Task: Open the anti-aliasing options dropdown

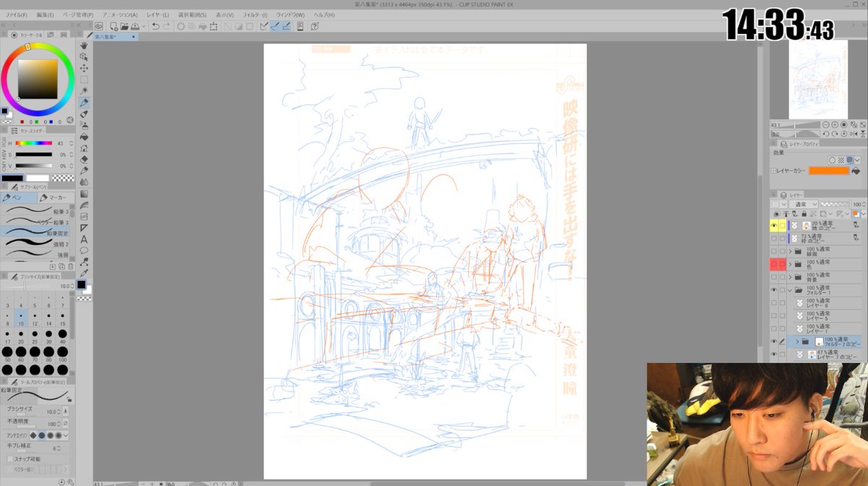Action: (x=67, y=435)
